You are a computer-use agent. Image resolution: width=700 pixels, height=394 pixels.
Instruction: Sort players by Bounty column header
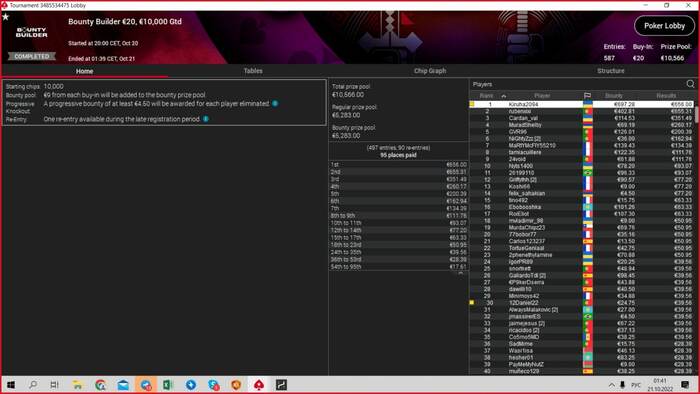coord(613,95)
